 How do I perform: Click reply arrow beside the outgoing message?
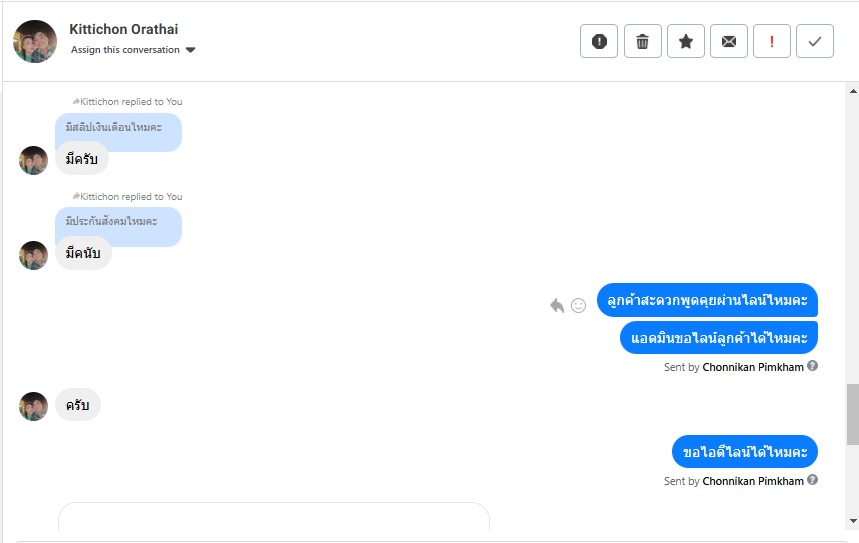pos(557,305)
